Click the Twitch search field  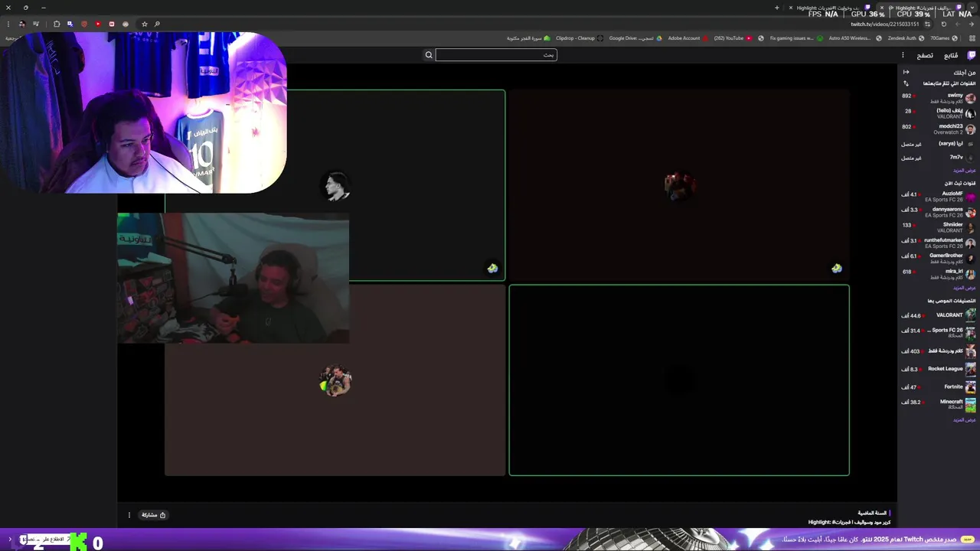pos(496,55)
